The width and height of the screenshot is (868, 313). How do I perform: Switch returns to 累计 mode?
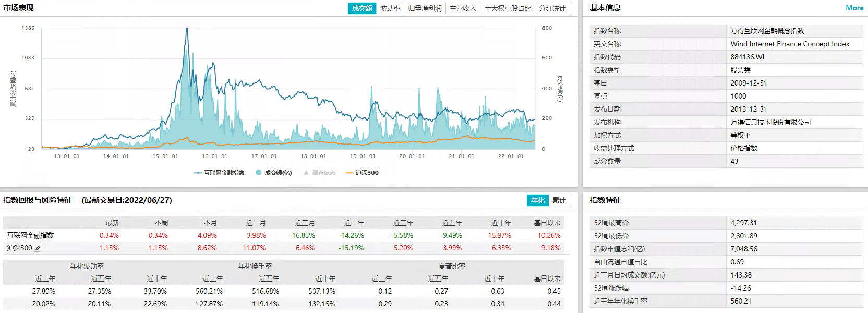click(x=559, y=200)
